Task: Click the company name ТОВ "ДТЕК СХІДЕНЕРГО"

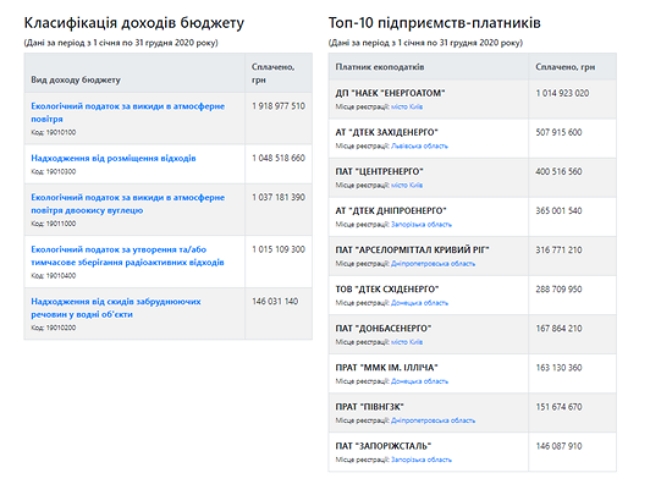Action: [x=387, y=289]
